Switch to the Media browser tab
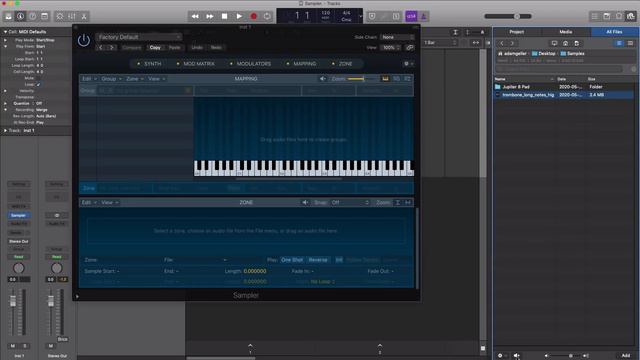The width and height of the screenshot is (640, 360). [566, 32]
